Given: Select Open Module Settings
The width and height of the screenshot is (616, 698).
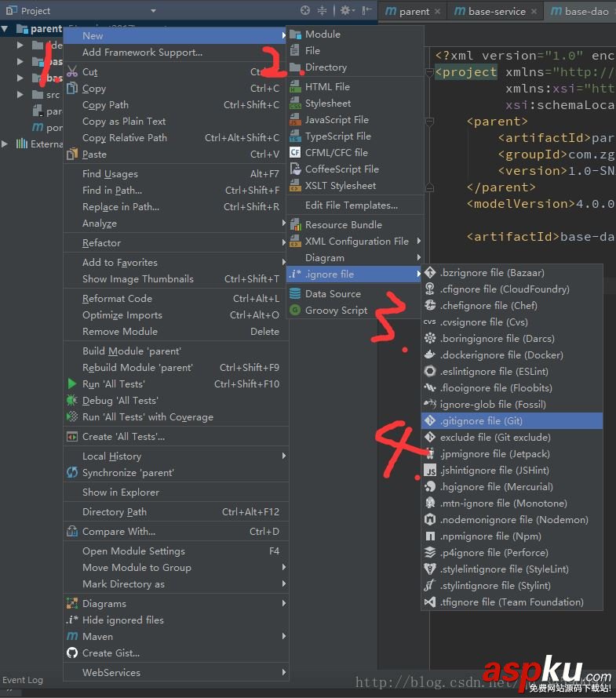Looking at the screenshot, I should 176,551.
